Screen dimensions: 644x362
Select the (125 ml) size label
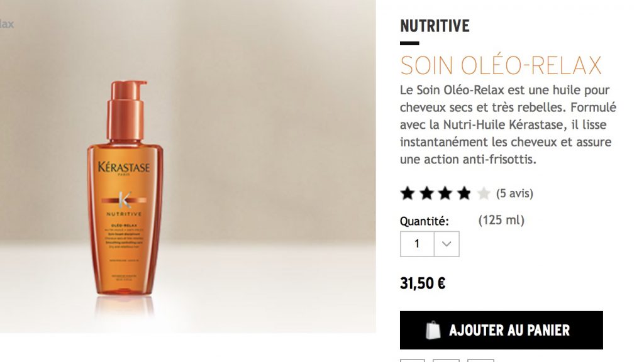(501, 221)
